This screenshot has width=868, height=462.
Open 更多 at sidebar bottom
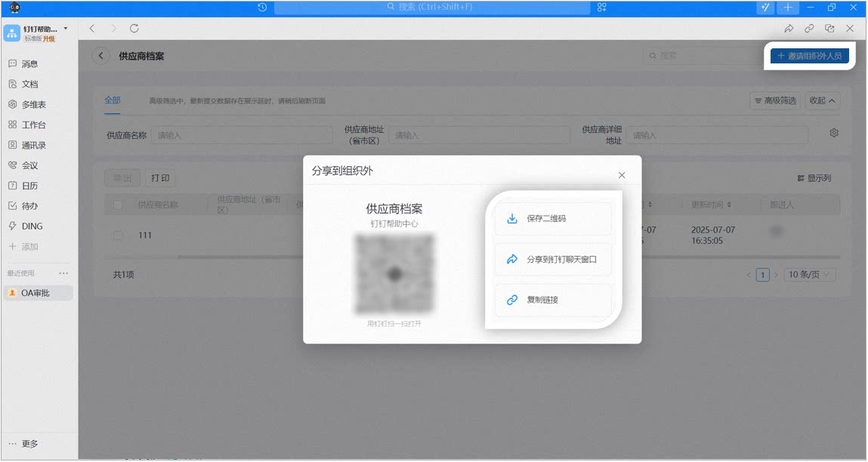pyautogui.click(x=23, y=444)
